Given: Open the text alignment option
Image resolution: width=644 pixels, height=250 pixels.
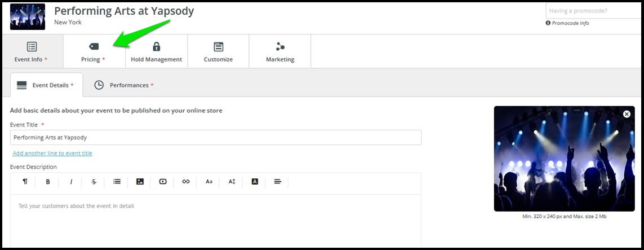Looking at the screenshot, I should 278,181.
